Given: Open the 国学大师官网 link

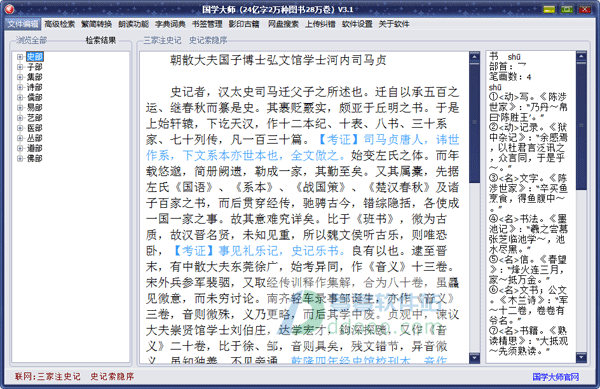Looking at the screenshot, I should pos(556,377).
